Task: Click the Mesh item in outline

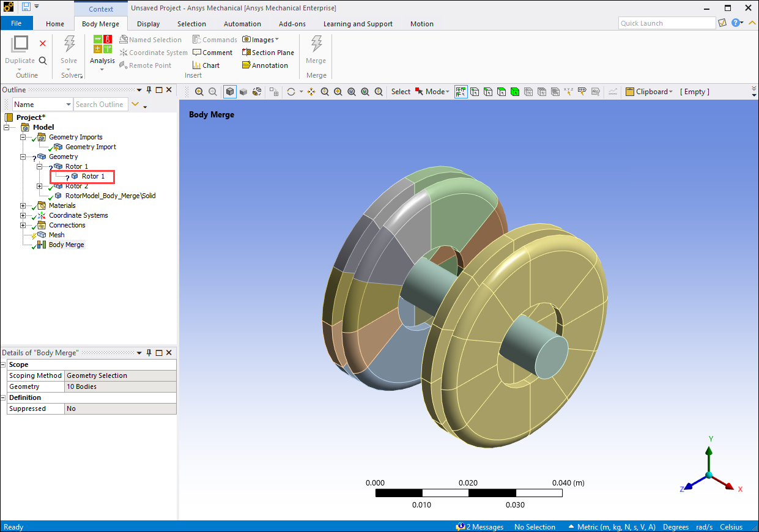Action: [x=56, y=235]
